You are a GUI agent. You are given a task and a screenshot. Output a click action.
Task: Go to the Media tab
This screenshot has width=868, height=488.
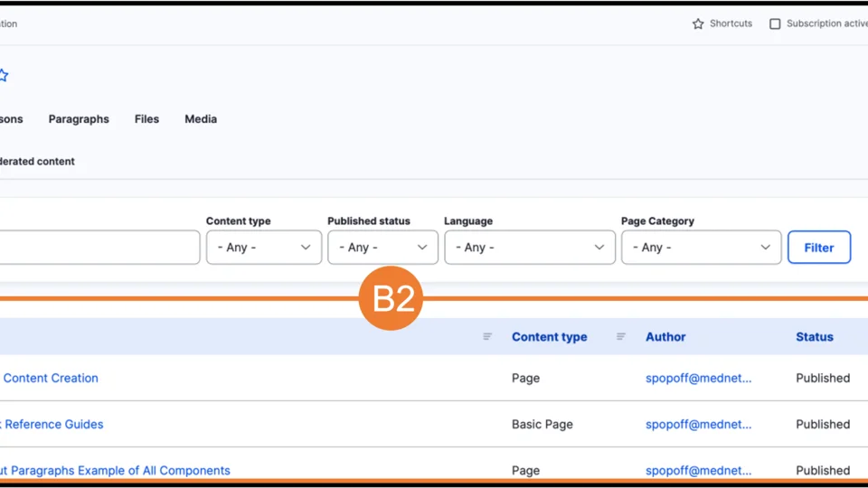pos(201,119)
